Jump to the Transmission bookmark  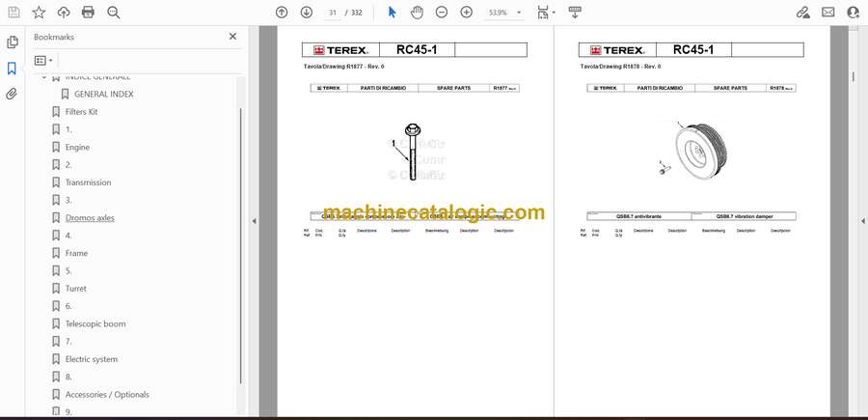[x=88, y=182]
